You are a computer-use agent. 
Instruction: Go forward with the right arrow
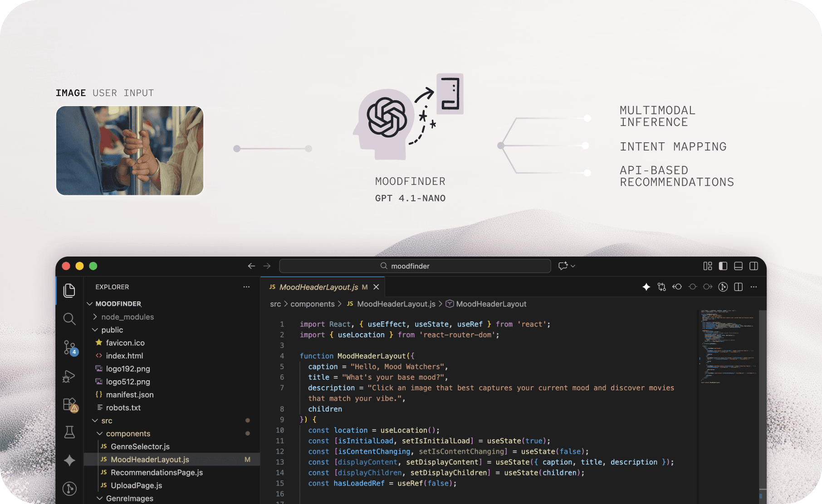click(x=267, y=266)
